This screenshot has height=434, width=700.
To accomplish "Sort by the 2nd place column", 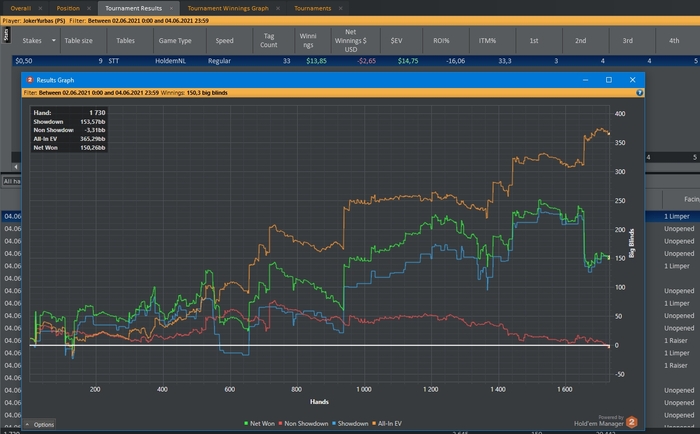I will coord(580,40).
